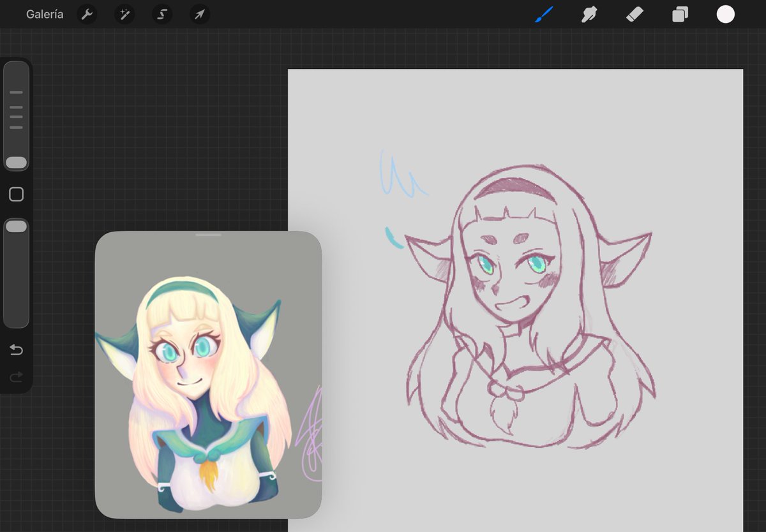Open the Layers panel
The image size is (766, 532).
pyautogui.click(x=679, y=14)
